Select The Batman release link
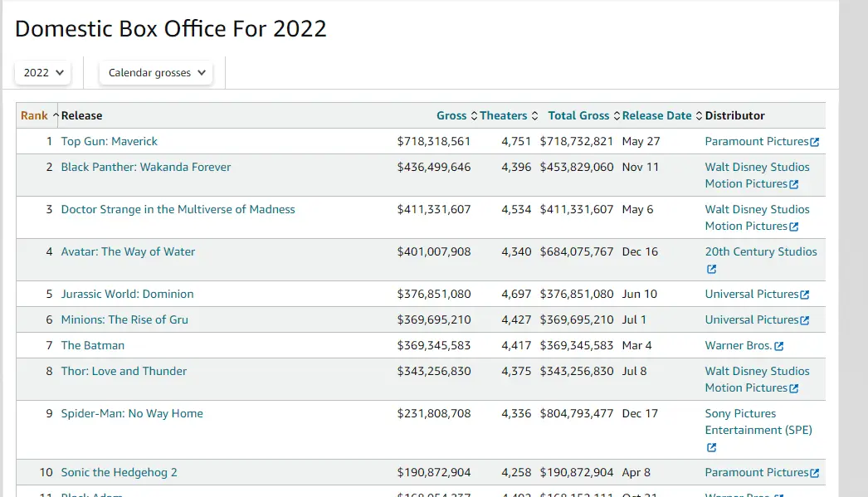Screen dimensions: 868x497 click(x=92, y=345)
